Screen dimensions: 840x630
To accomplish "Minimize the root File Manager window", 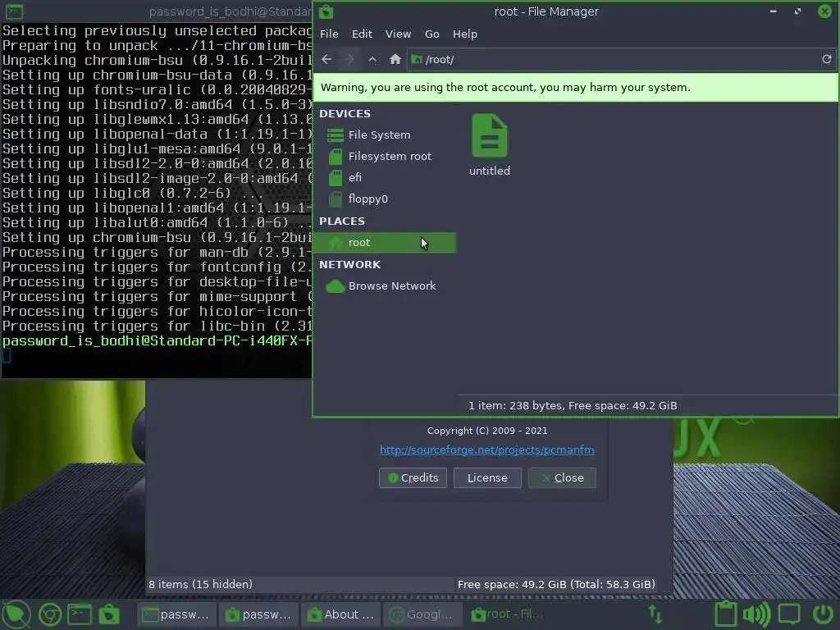I will (773, 11).
